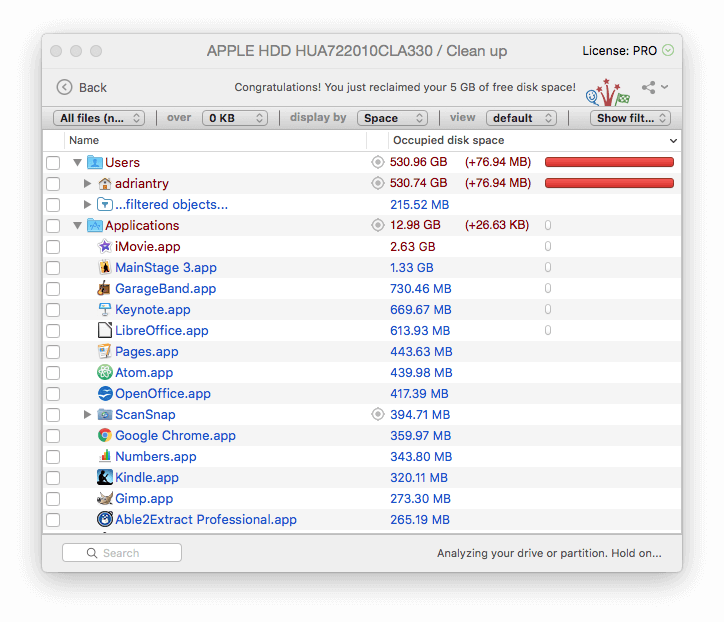Select the Pages.app row name

click(146, 351)
